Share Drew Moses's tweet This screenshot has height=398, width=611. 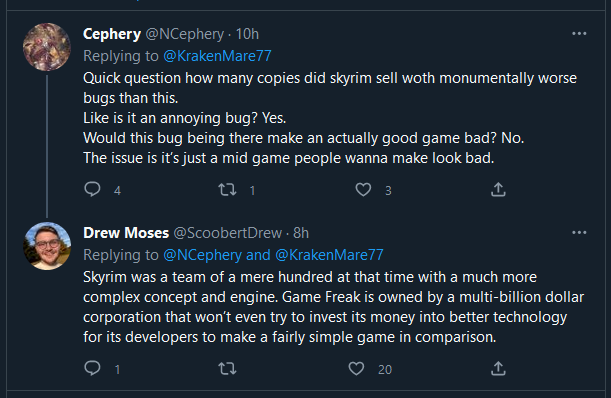tap(498, 368)
